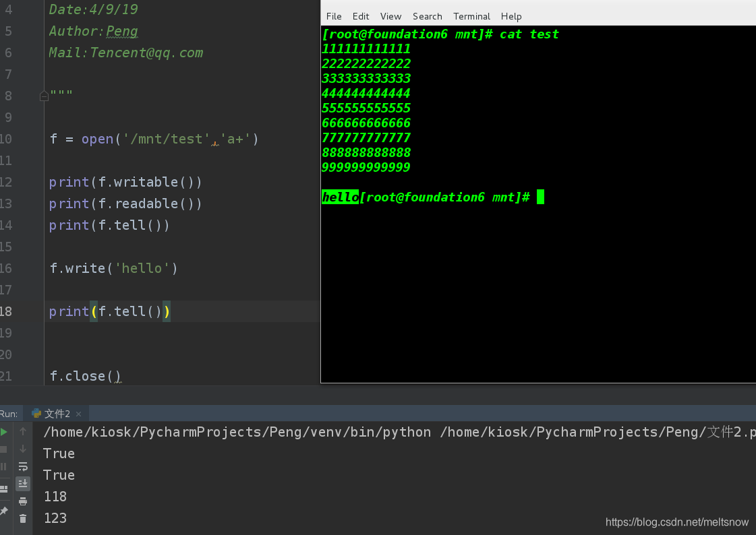Screen dimensions: 756x535
Task: Collapse docstring using fold marker at line 8
Action: (x=44, y=96)
